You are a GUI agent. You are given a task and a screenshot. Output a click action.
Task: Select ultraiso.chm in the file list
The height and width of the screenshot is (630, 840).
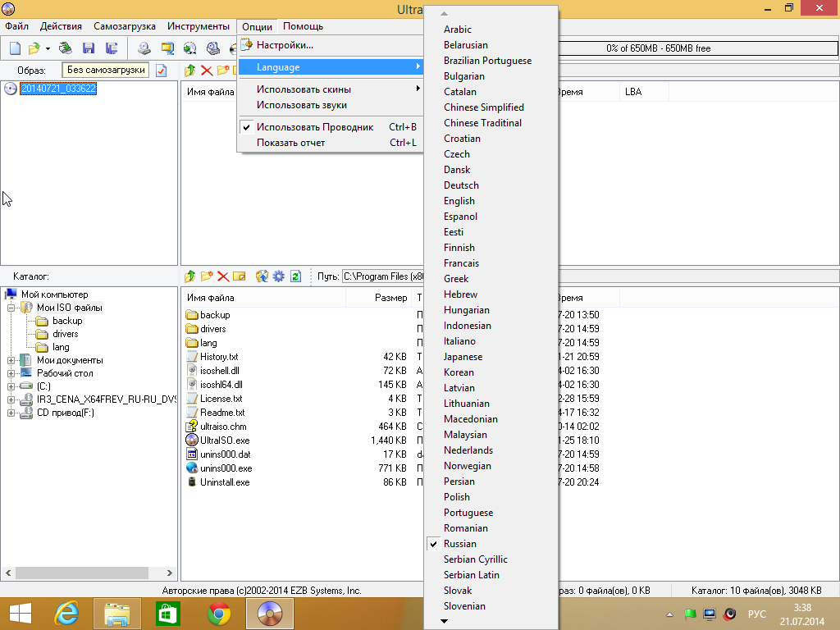tap(223, 427)
